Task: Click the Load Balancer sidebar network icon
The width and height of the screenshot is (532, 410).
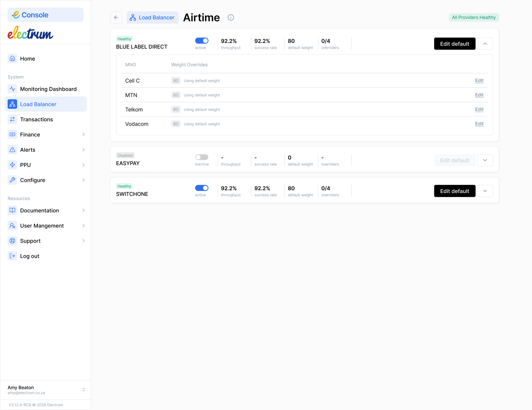Action: click(x=12, y=104)
